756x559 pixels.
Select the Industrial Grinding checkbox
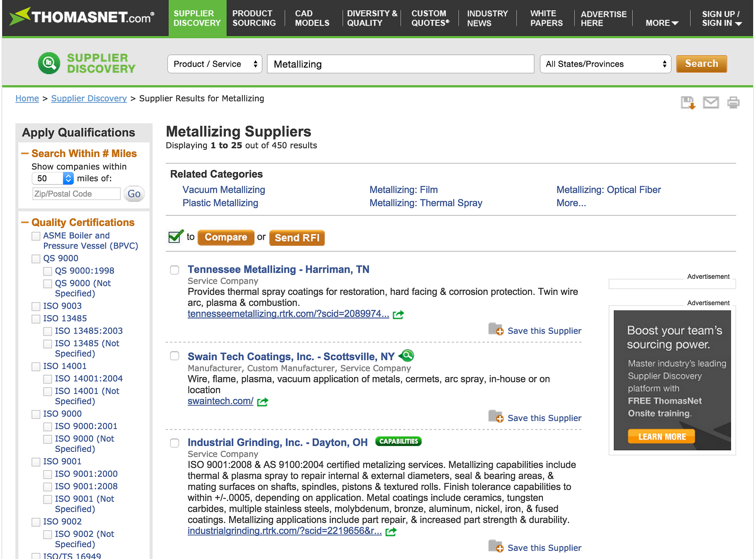175,443
